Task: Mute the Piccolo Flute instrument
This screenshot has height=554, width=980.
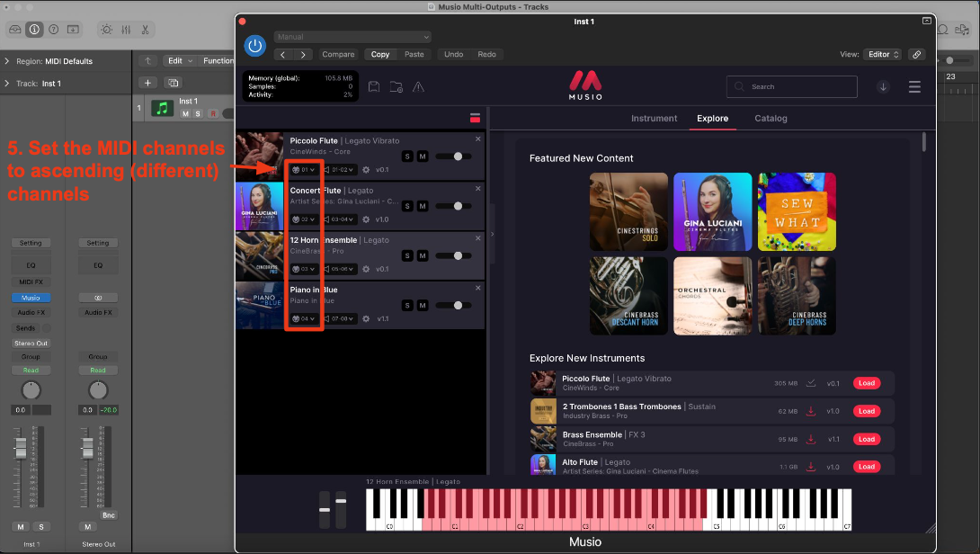Action: pyautogui.click(x=423, y=156)
